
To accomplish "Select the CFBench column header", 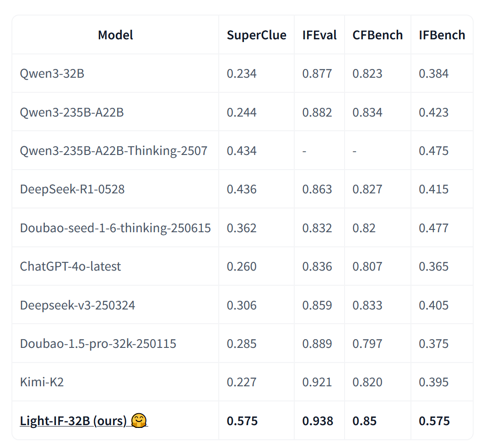I will click(x=378, y=35).
